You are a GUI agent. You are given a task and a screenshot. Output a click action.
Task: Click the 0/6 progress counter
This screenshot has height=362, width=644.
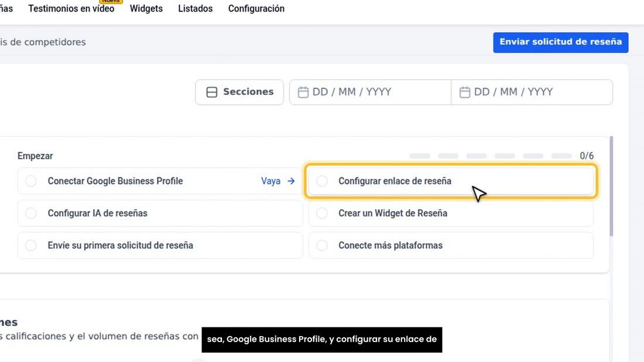[587, 156]
